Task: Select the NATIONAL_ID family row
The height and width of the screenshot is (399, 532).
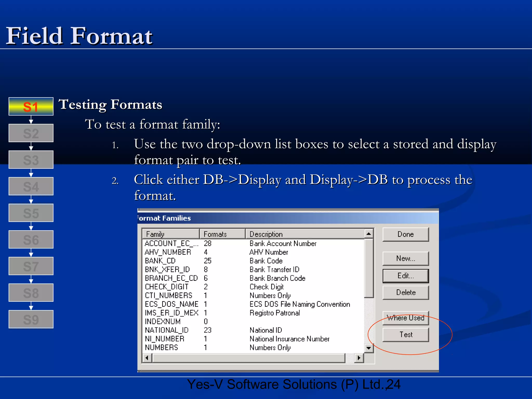Action: [x=253, y=330]
